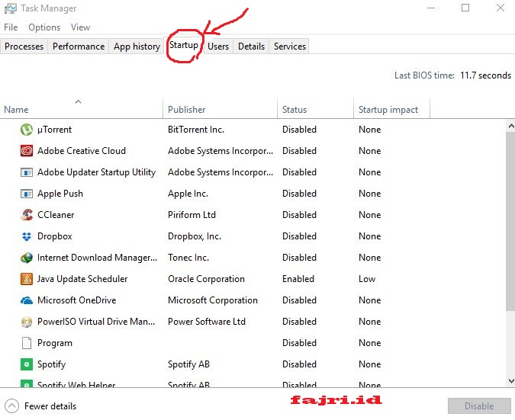Image resolution: width=515 pixels, height=420 pixels.
Task: Click the Dropbox icon
Action: tap(27, 236)
